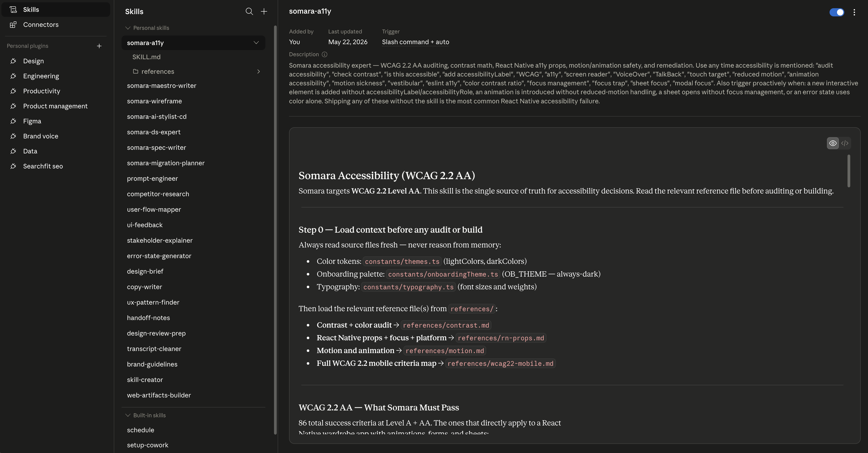Select the user-flow-mapper skill
868x453 pixels.
pyautogui.click(x=193, y=209)
